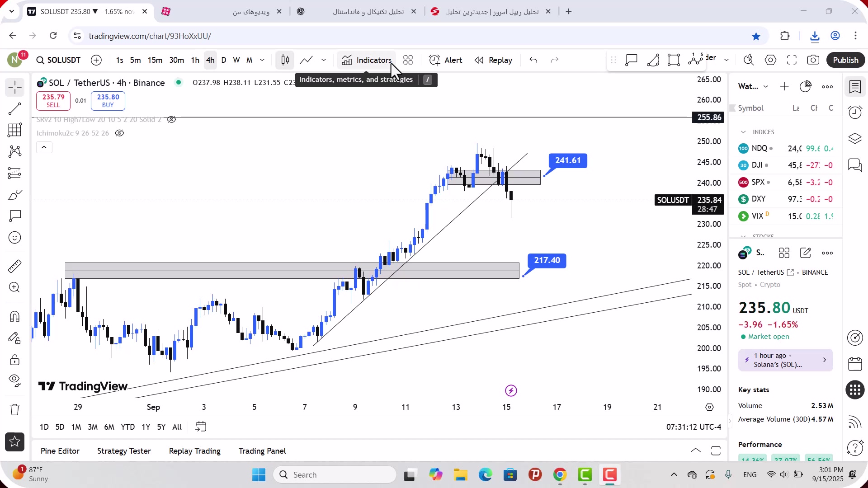Hide all drawings with eye icon
Screen dimensions: 868x488
[x=15, y=381]
